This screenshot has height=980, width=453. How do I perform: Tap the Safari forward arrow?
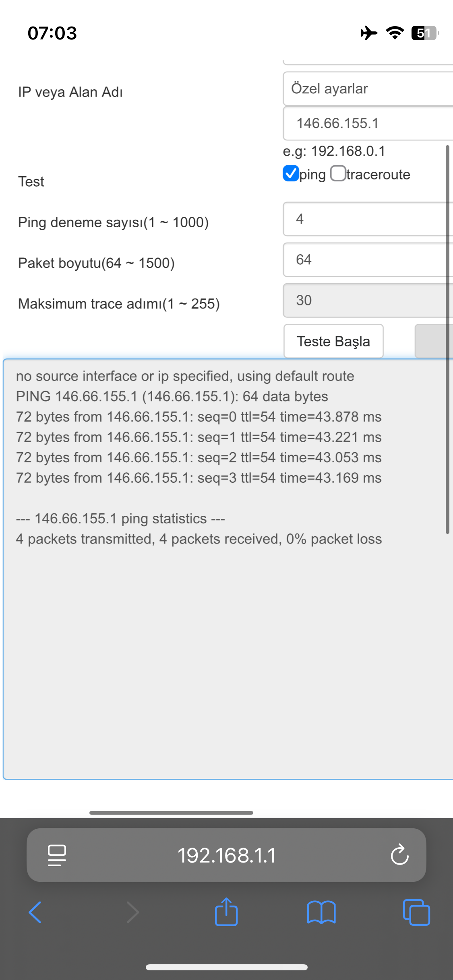point(132,912)
